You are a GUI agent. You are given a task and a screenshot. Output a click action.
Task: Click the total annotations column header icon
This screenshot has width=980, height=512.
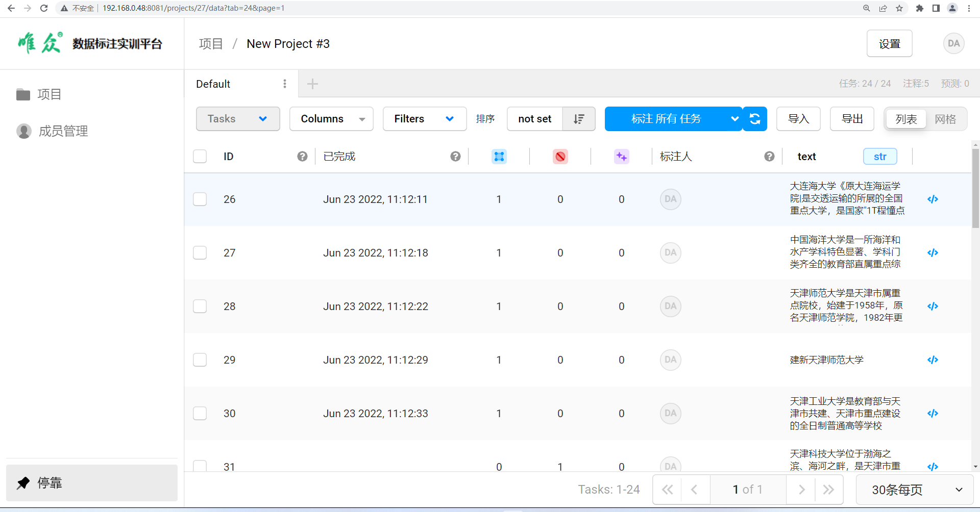499,157
